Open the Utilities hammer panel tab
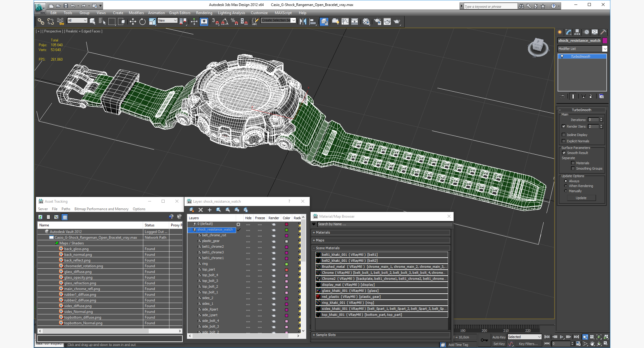This screenshot has width=644, height=348. 603,32
